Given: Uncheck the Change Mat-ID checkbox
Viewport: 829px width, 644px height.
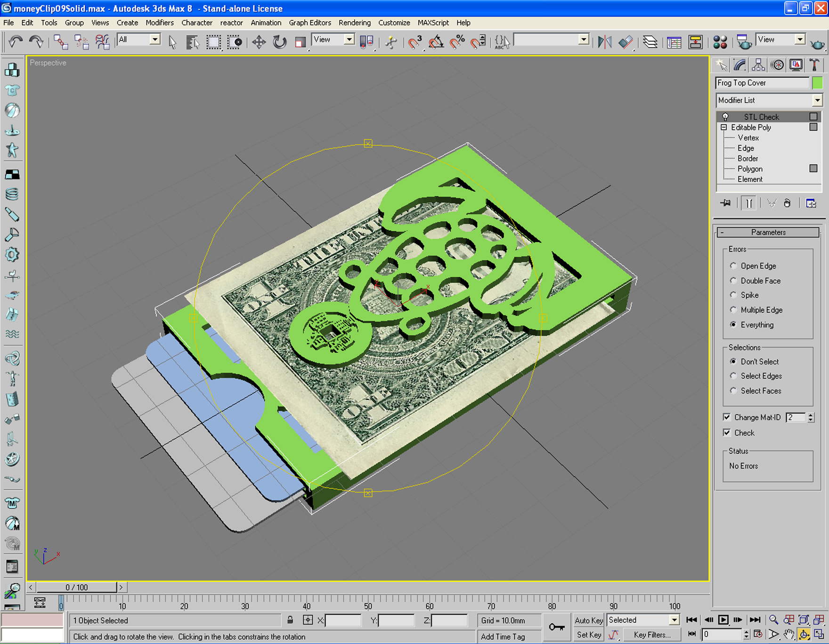Looking at the screenshot, I should [x=727, y=417].
